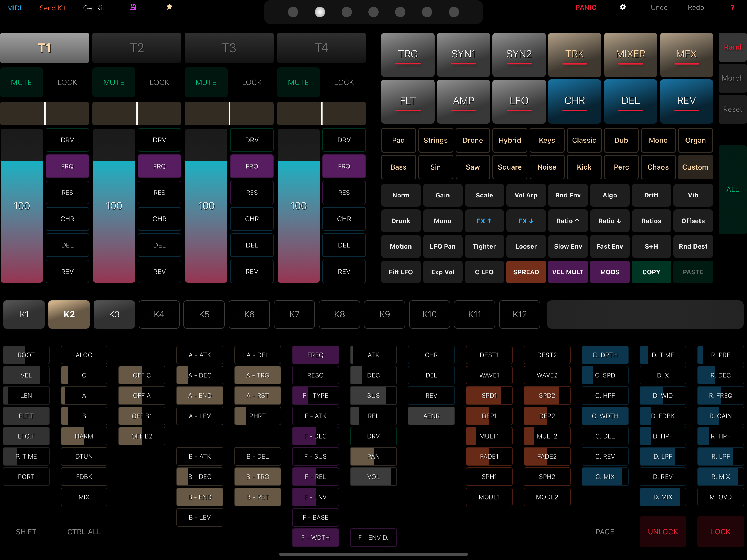Image resolution: width=747 pixels, height=560 pixels.
Task: Select the TRG parameter page
Action: click(408, 54)
